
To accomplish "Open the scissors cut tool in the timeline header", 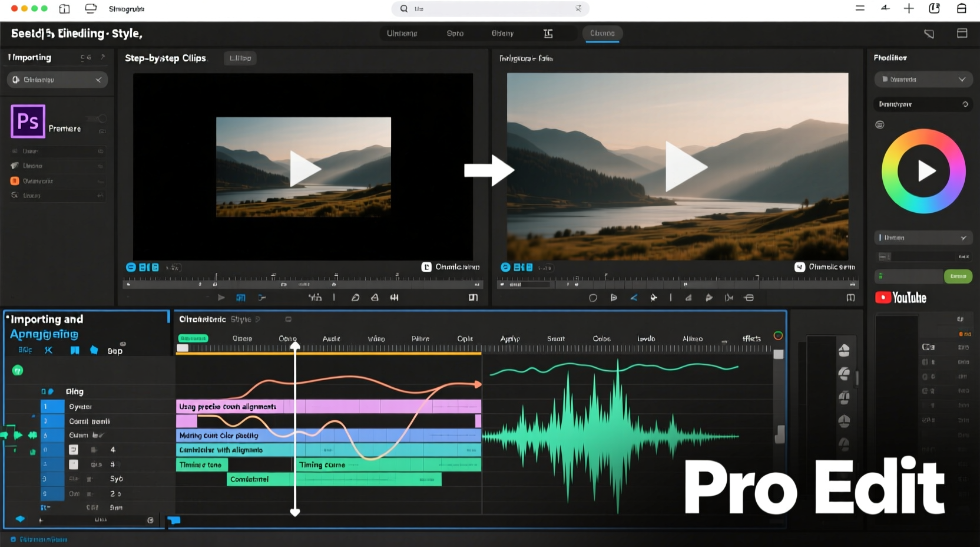I will (x=48, y=350).
